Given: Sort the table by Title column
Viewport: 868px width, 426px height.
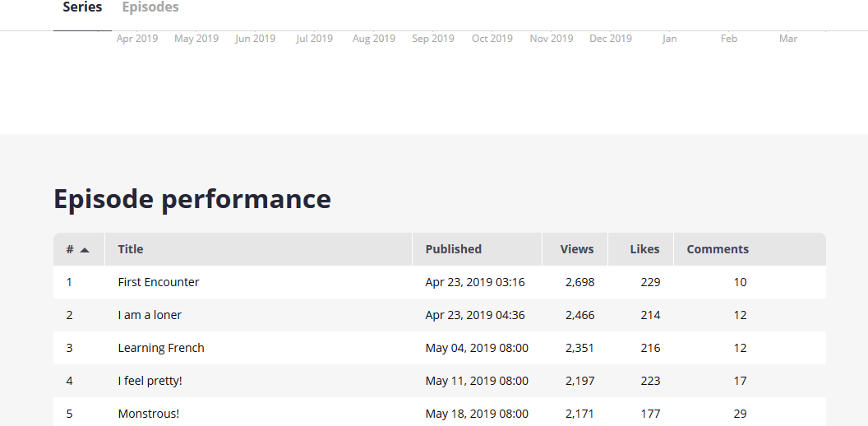Looking at the screenshot, I should point(131,249).
